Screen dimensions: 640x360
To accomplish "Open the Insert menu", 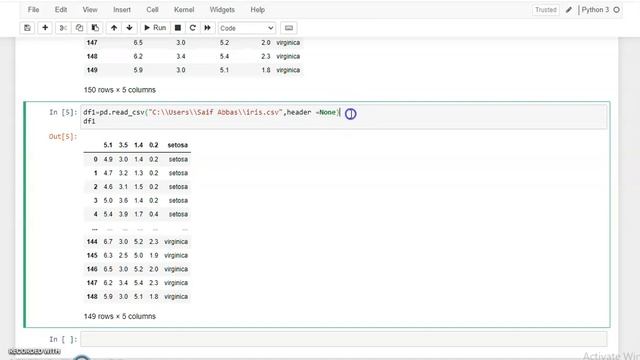I will [122, 10].
